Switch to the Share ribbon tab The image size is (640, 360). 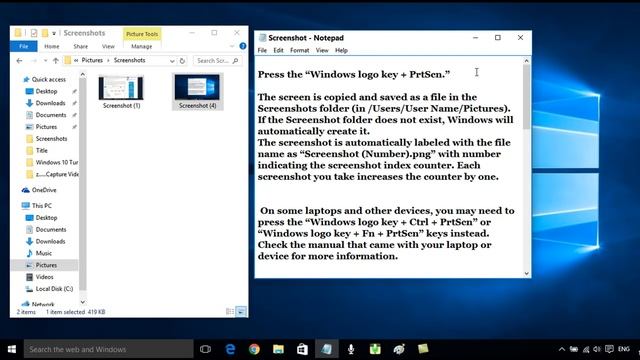point(81,47)
